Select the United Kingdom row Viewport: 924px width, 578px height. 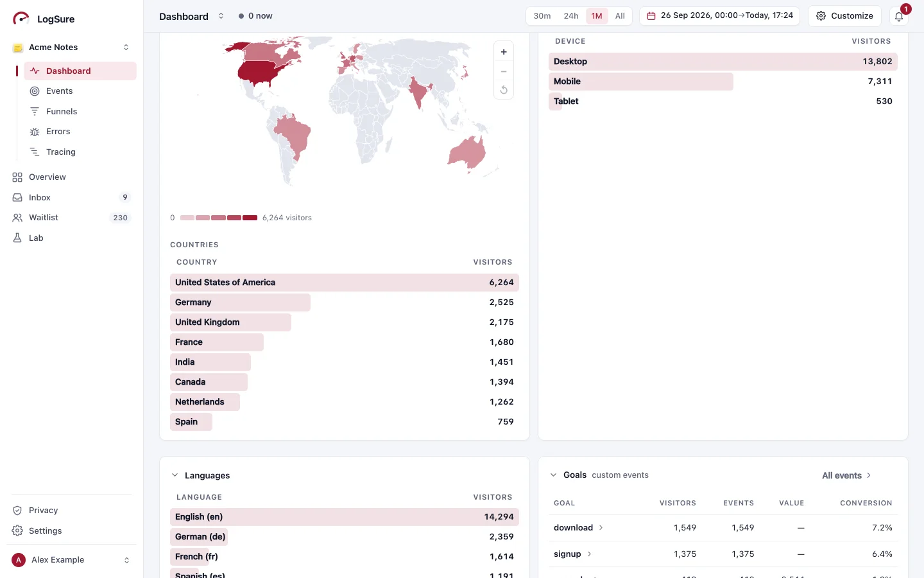(x=345, y=322)
